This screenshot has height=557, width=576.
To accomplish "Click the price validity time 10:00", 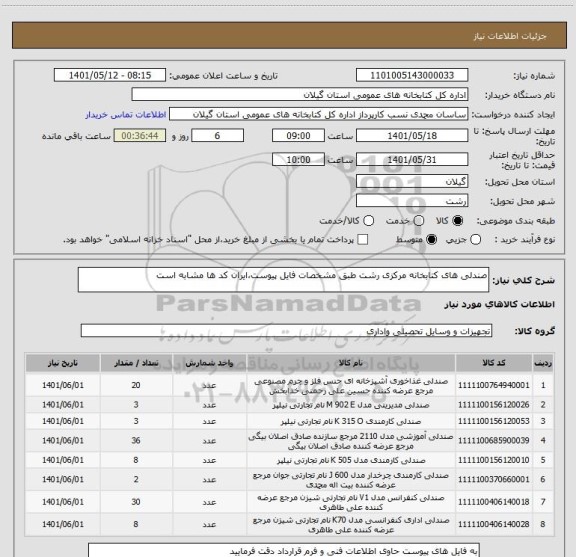I will click(298, 159).
